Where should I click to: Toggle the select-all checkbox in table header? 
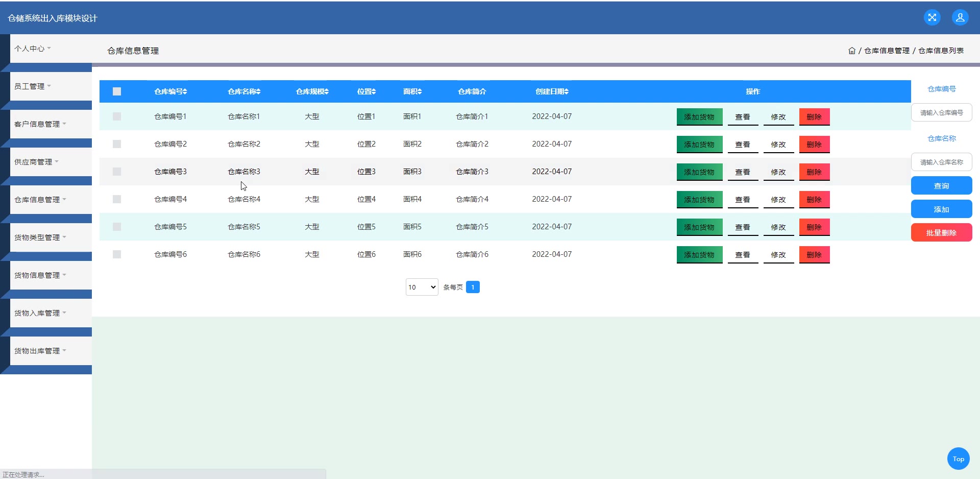(x=117, y=91)
